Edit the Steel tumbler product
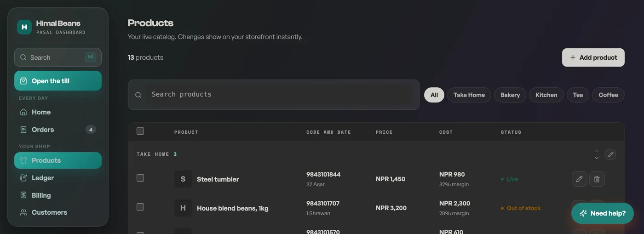Image resolution: width=644 pixels, height=234 pixels. 580,179
